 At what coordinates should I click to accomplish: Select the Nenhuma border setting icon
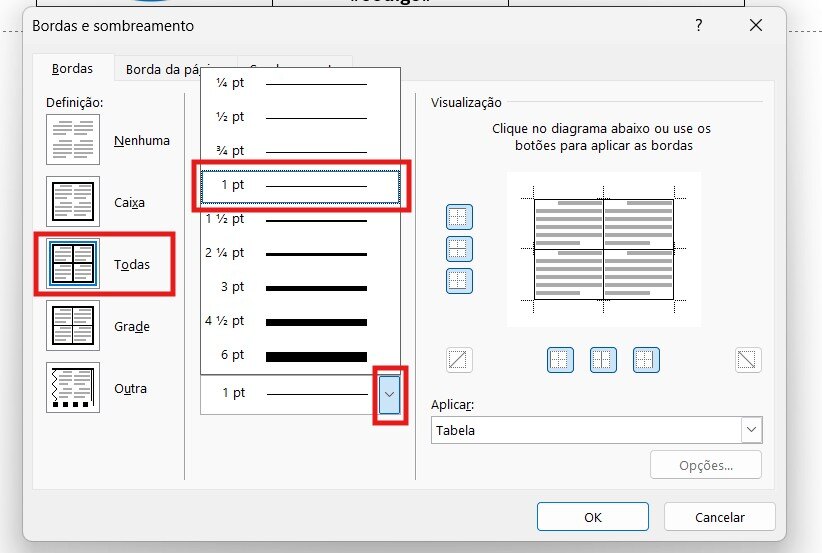pyautogui.click(x=73, y=140)
